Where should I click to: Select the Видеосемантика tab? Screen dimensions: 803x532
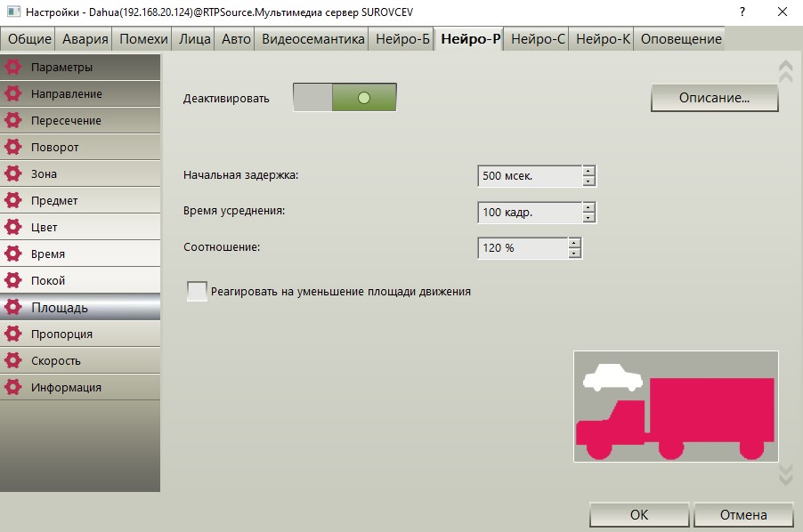[312, 39]
